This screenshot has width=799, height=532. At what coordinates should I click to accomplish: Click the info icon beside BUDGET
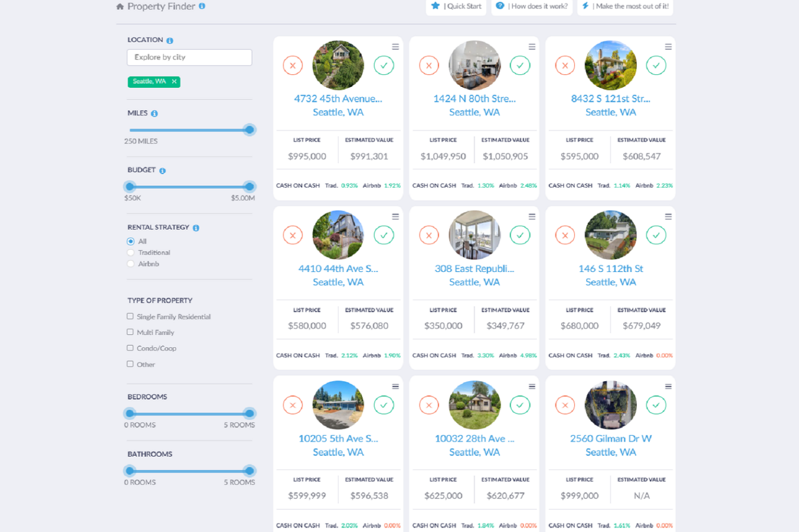point(163,170)
